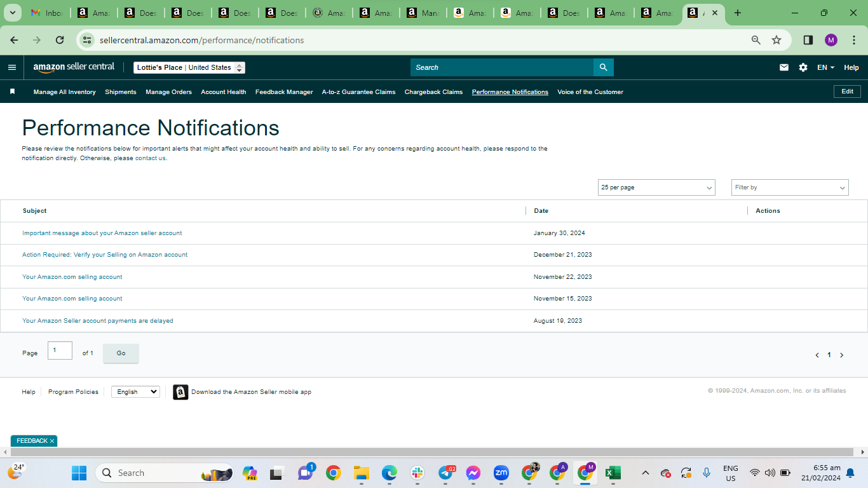Click the browser address bar URL
Screen dimensions: 868x488
click(x=202, y=40)
